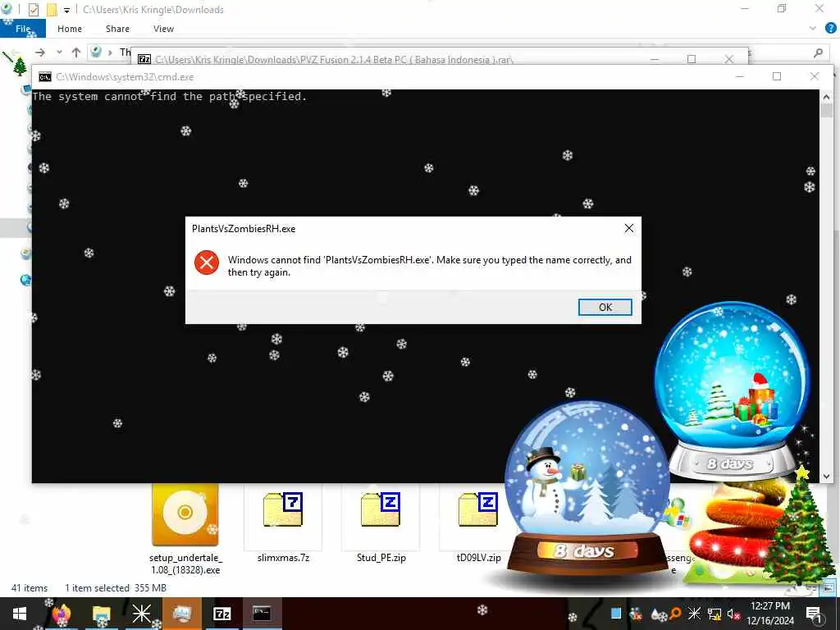Click the search magnifier in Explorer
Viewport: 840px width, 630px height.
818,52
